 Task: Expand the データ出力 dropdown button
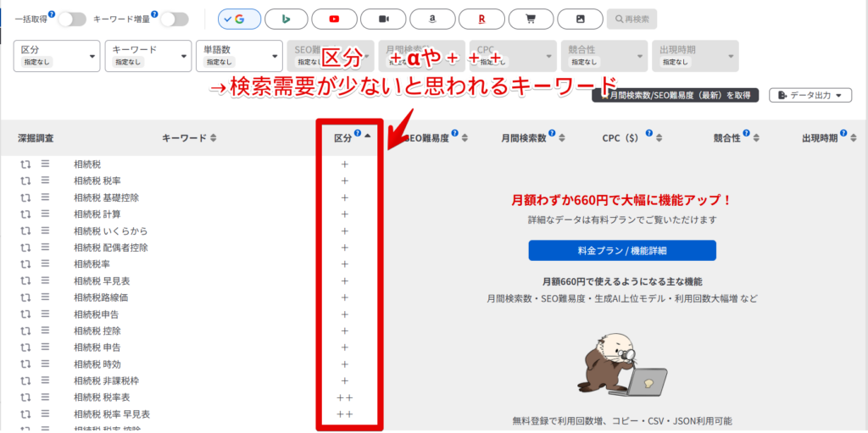[x=810, y=95]
